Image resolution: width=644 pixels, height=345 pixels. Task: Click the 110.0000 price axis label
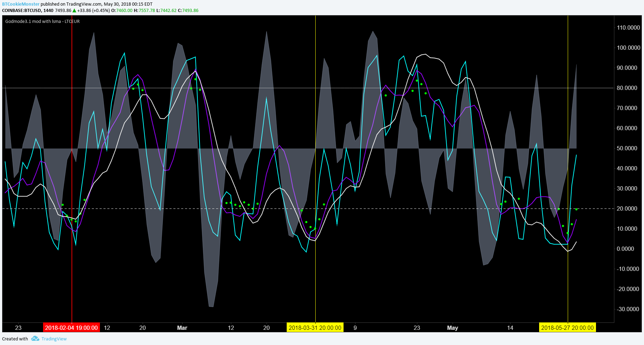point(628,28)
